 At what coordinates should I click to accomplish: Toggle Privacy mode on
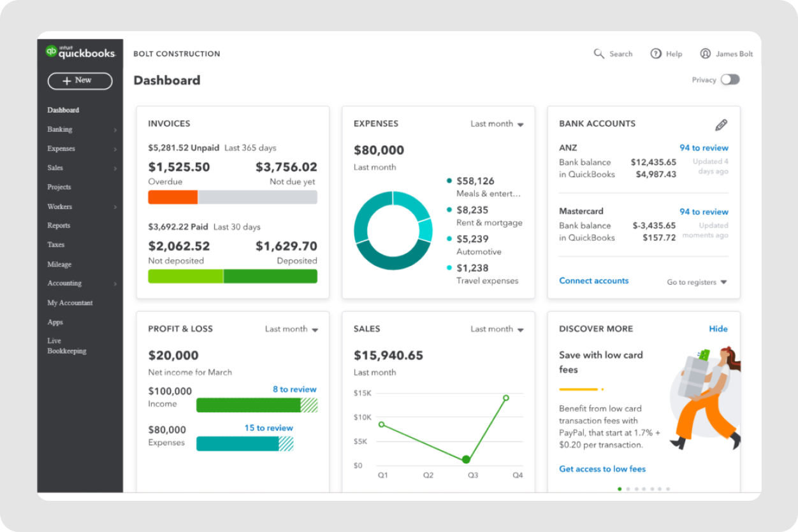point(730,80)
